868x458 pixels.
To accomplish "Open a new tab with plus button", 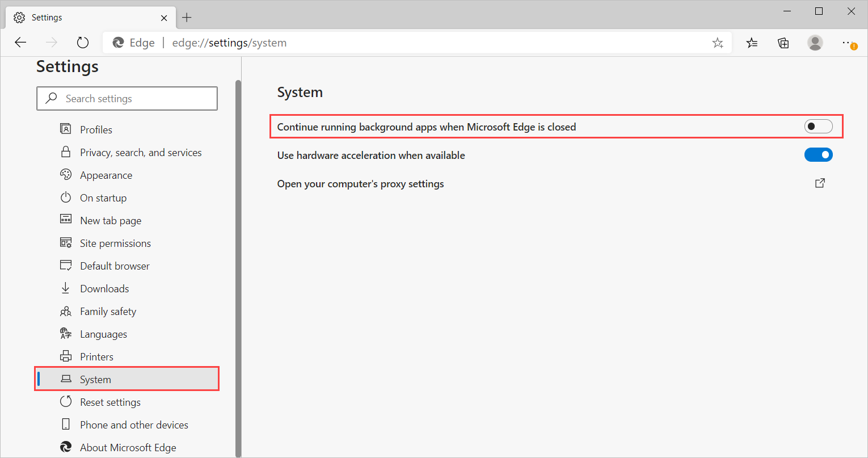I will click(x=187, y=18).
